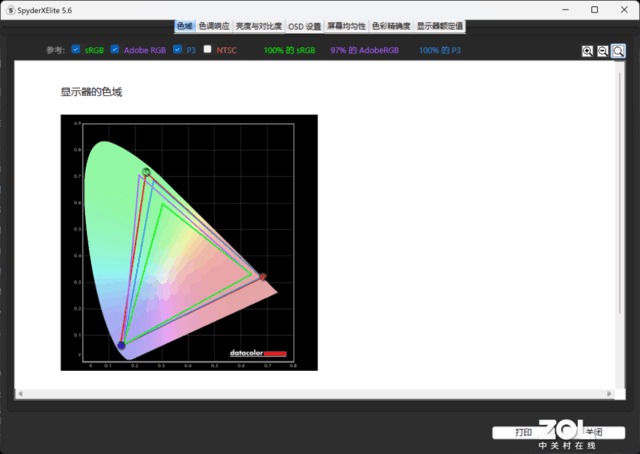Viewport: 640px width, 454px height.
Task: Switch to the 屏幕均匀性 tab
Action: (346, 26)
